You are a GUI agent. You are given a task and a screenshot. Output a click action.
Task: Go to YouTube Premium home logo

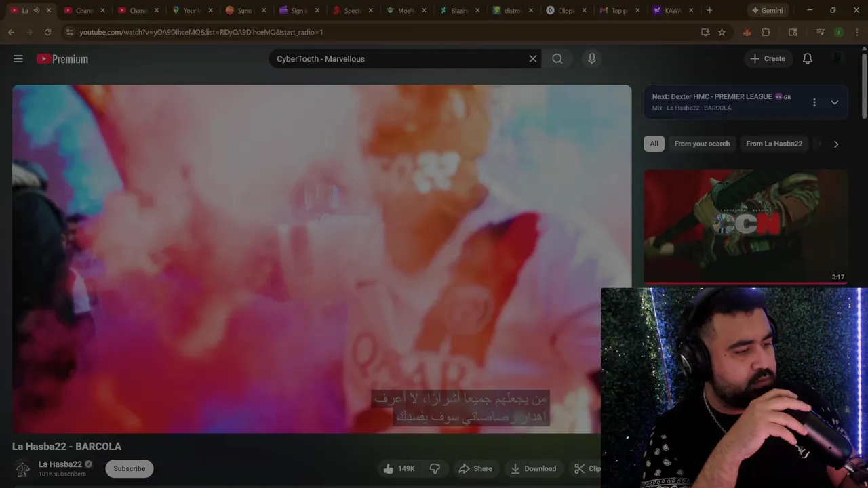tap(62, 59)
